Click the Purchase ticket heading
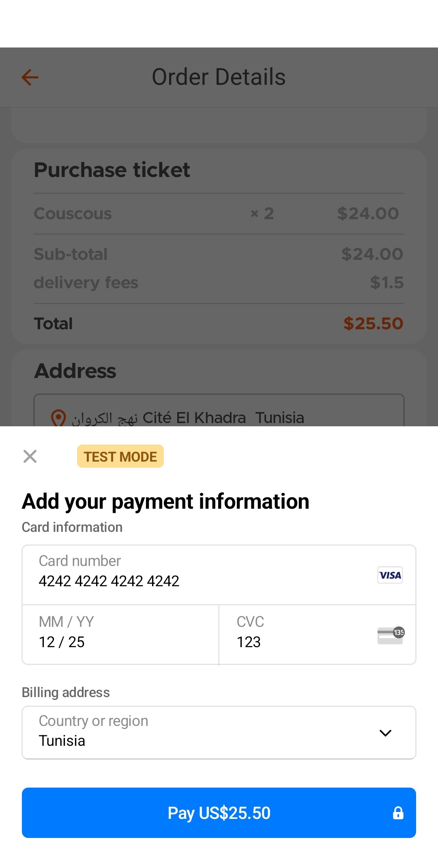 pyautogui.click(x=112, y=170)
